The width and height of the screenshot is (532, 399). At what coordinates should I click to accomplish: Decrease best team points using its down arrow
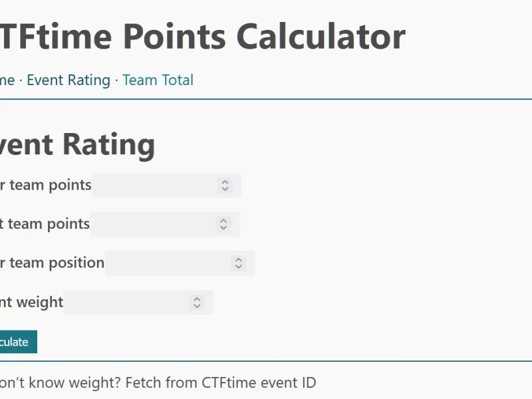pyautogui.click(x=225, y=227)
